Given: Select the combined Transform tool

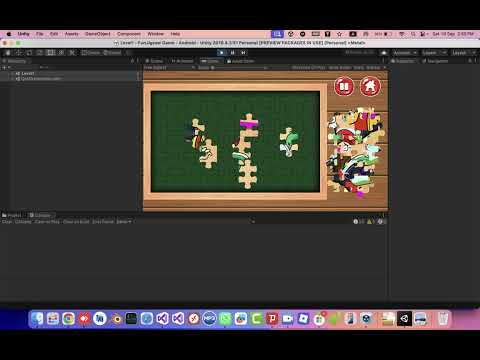Looking at the screenshot, I should tap(61, 53).
